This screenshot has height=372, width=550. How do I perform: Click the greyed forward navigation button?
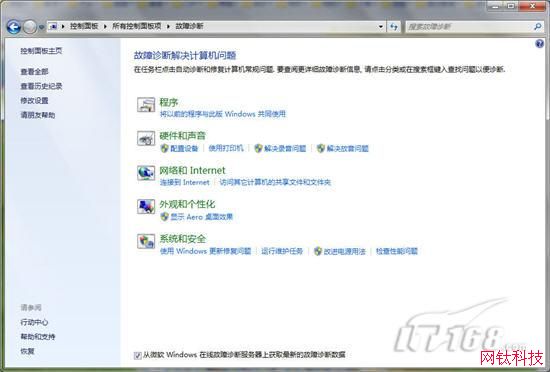[30, 27]
